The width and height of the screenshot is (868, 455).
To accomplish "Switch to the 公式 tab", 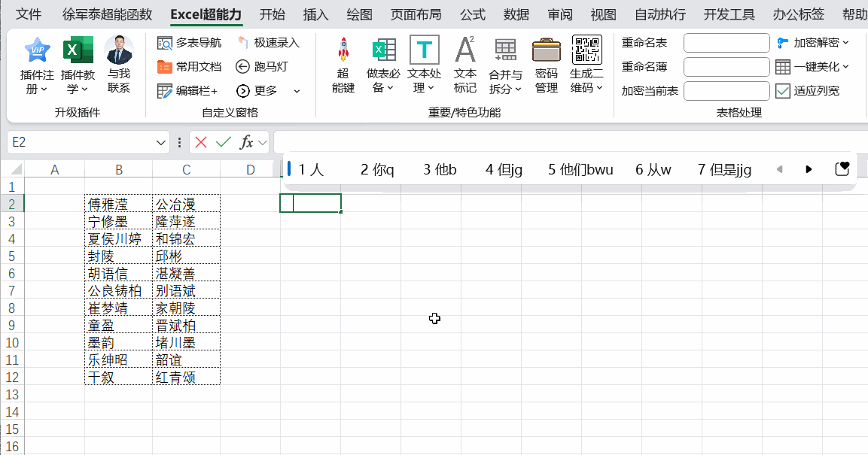I will tap(473, 14).
